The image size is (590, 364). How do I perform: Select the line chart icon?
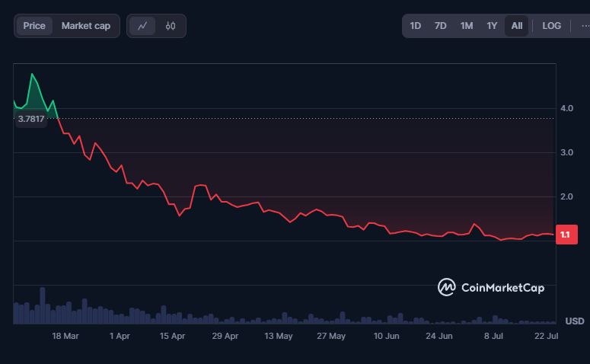tap(142, 26)
